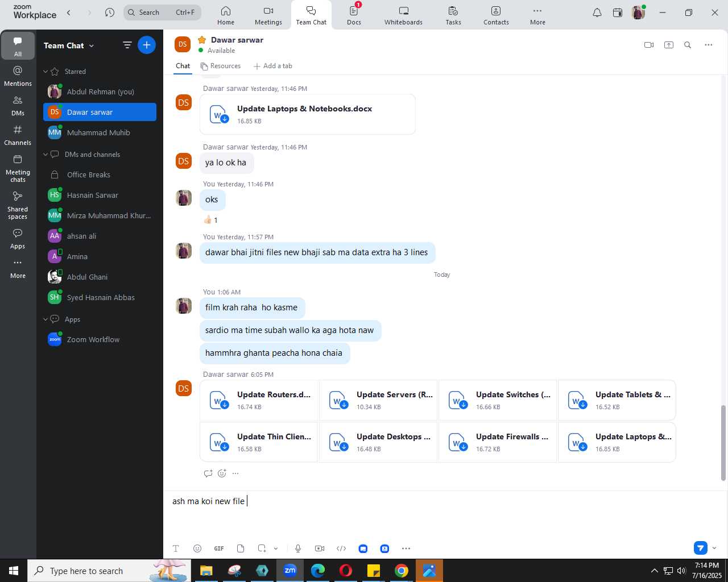Open the calendar icon in top bar
The height and width of the screenshot is (582, 728).
[x=618, y=13]
